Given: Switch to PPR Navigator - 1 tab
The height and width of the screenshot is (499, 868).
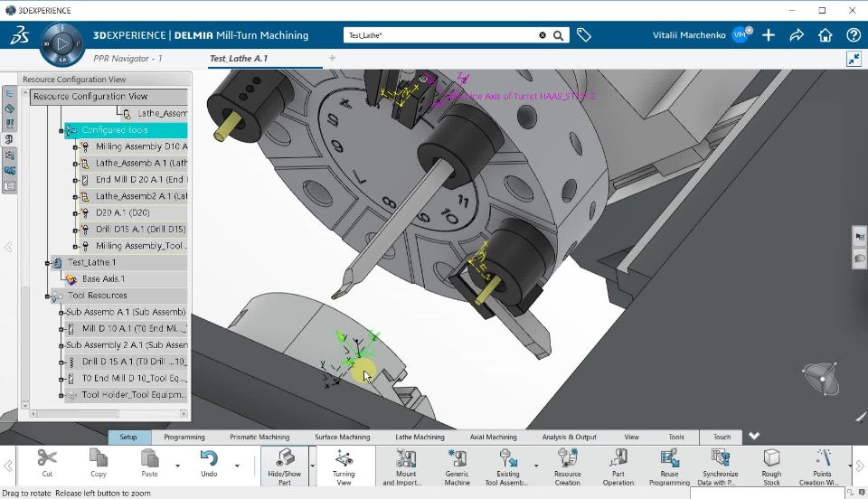Looking at the screenshot, I should click(x=127, y=58).
